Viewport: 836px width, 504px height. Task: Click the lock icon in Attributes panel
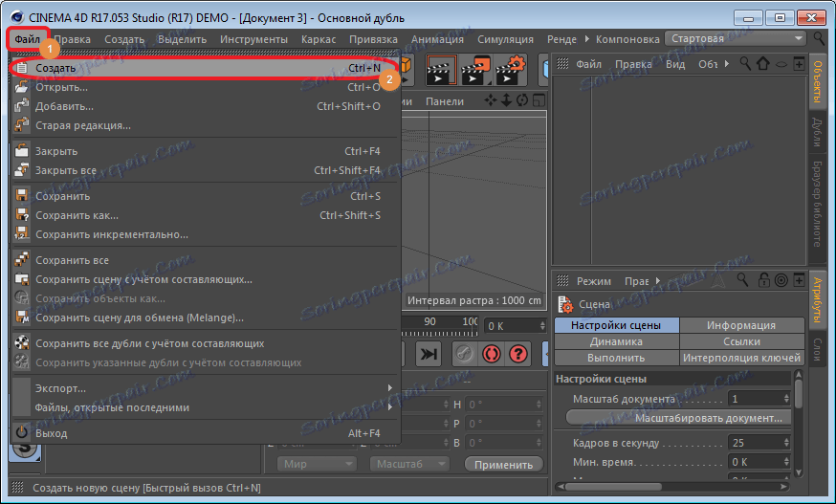(x=762, y=281)
